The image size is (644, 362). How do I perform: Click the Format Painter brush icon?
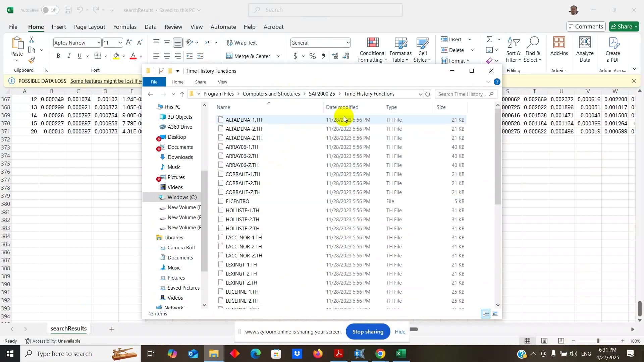click(x=32, y=61)
